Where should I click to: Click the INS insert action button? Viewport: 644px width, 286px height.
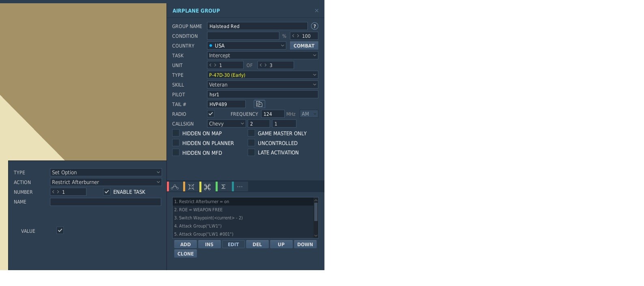coord(209,244)
